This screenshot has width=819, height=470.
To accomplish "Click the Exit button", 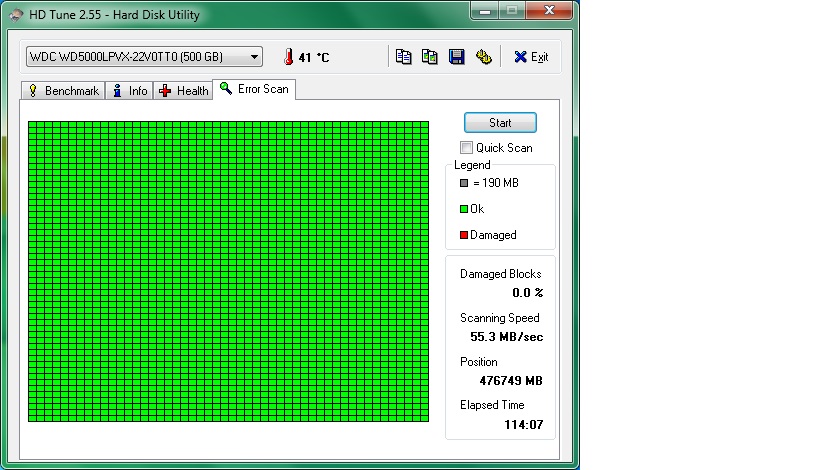I will coord(531,57).
